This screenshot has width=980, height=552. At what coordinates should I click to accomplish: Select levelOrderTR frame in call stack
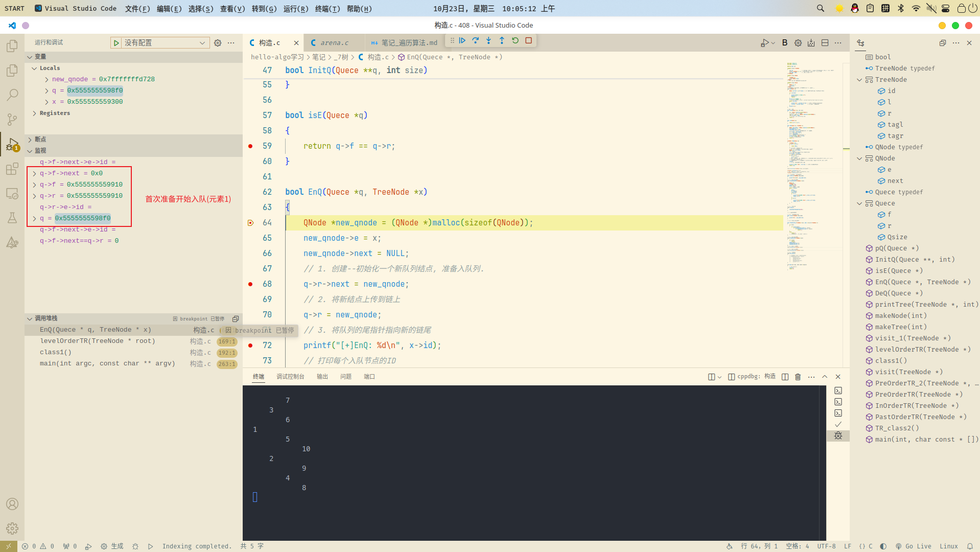[x=97, y=341]
